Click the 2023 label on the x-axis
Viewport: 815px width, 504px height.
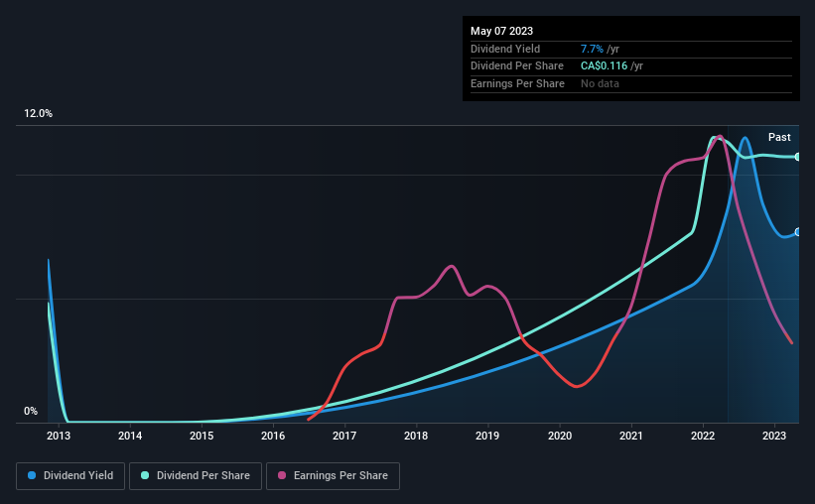(x=774, y=436)
